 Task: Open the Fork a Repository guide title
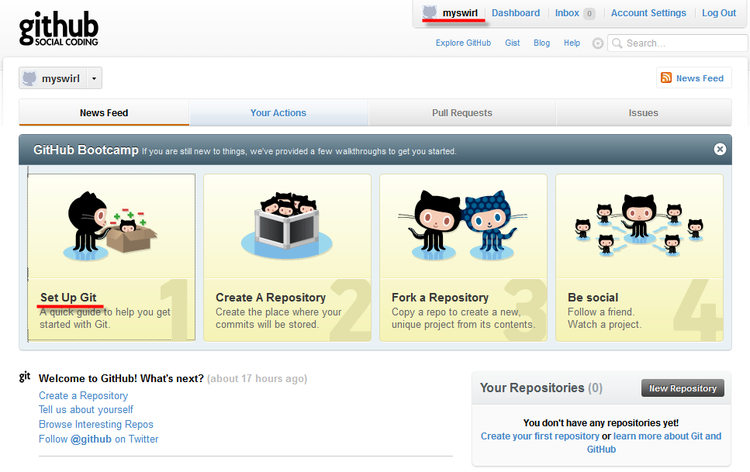440,297
